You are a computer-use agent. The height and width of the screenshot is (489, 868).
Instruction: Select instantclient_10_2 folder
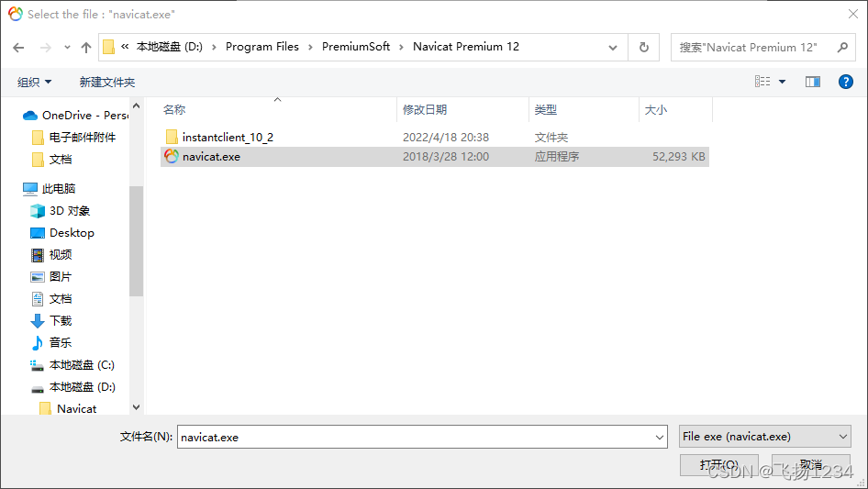click(435, 137)
